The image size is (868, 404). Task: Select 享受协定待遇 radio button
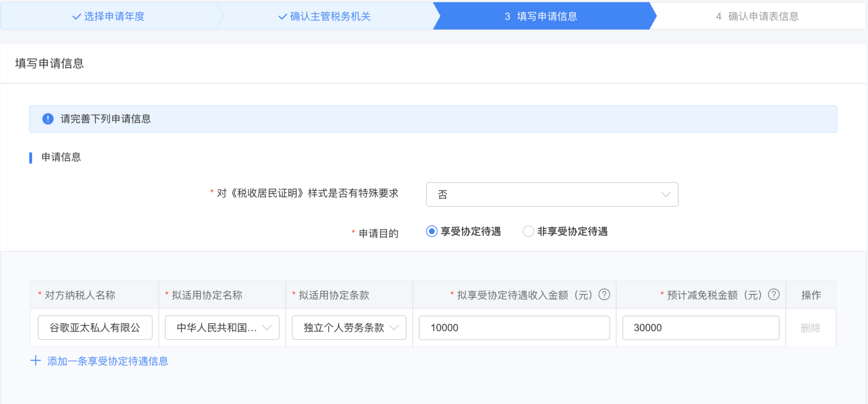432,231
